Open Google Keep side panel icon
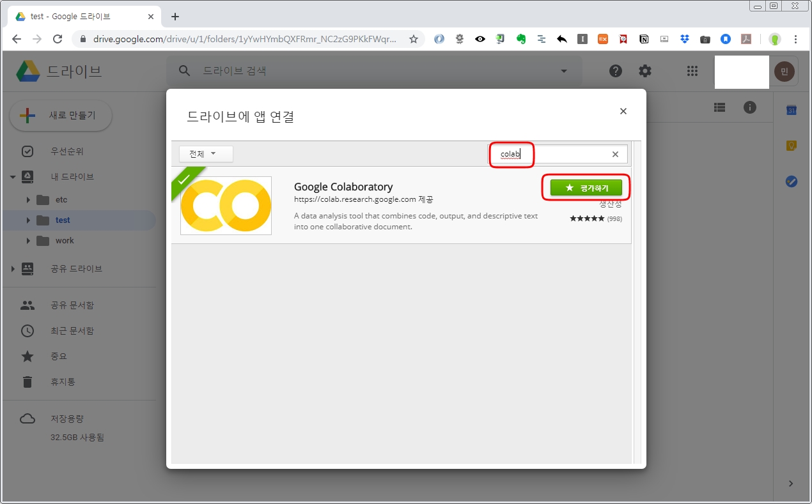 [791, 146]
